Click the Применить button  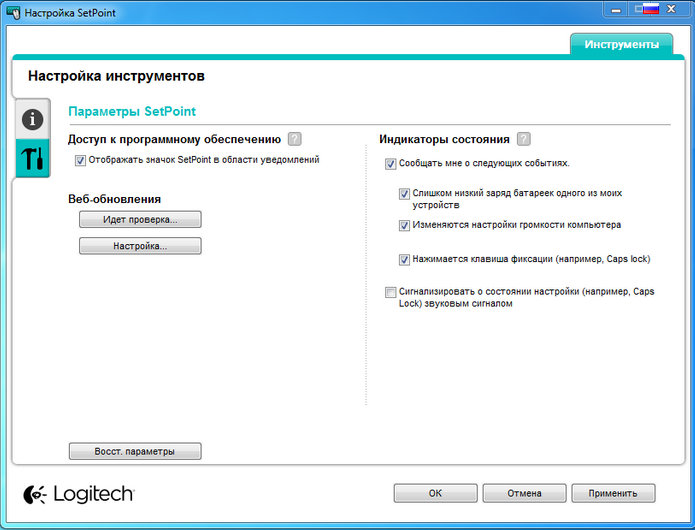tap(613, 493)
